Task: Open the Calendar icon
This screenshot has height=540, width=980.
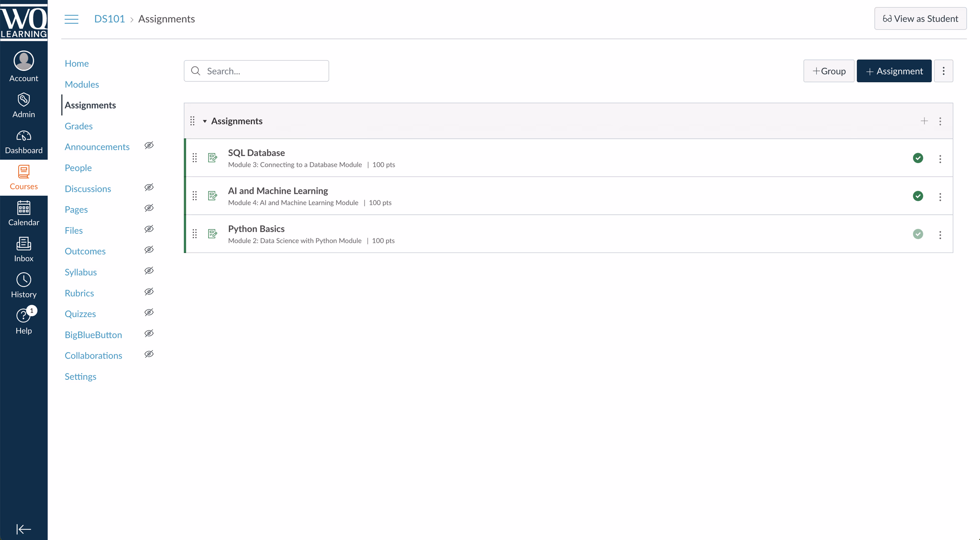Action: coord(23,208)
